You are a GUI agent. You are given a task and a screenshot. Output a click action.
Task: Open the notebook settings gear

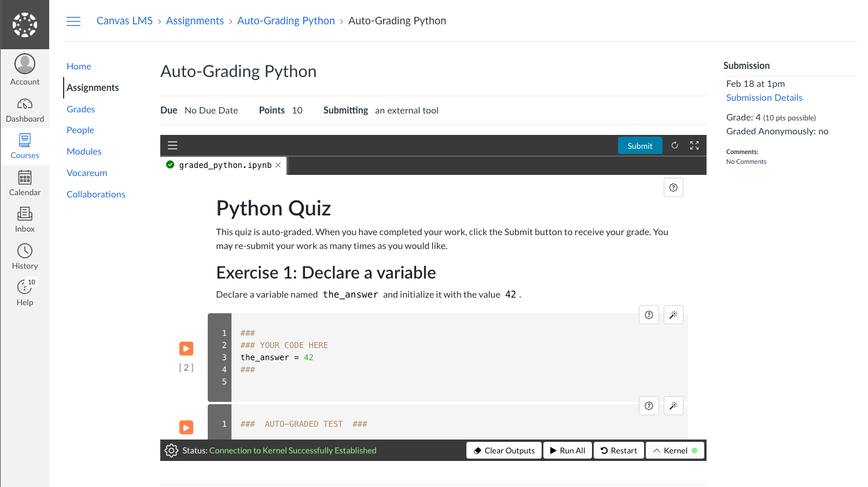171,451
